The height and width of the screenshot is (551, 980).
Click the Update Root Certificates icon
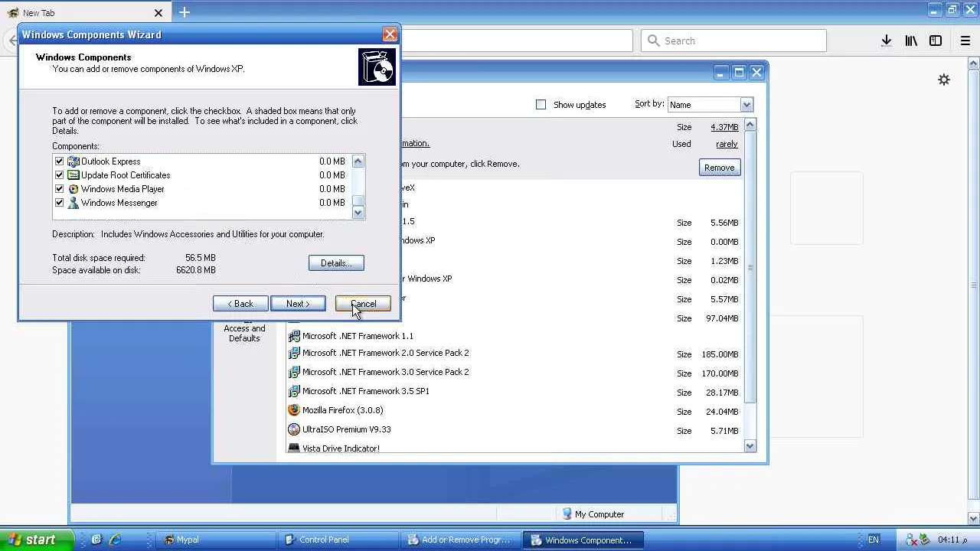[73, 175]
